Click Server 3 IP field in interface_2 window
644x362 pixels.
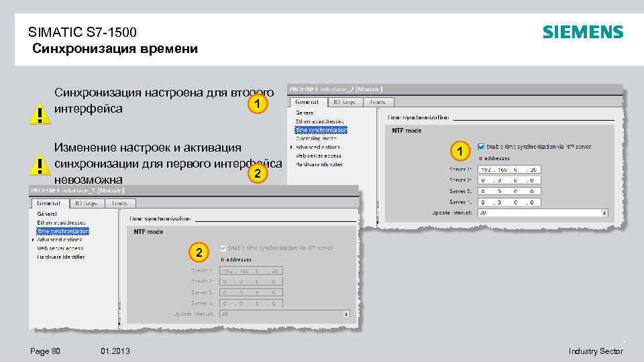509,191
